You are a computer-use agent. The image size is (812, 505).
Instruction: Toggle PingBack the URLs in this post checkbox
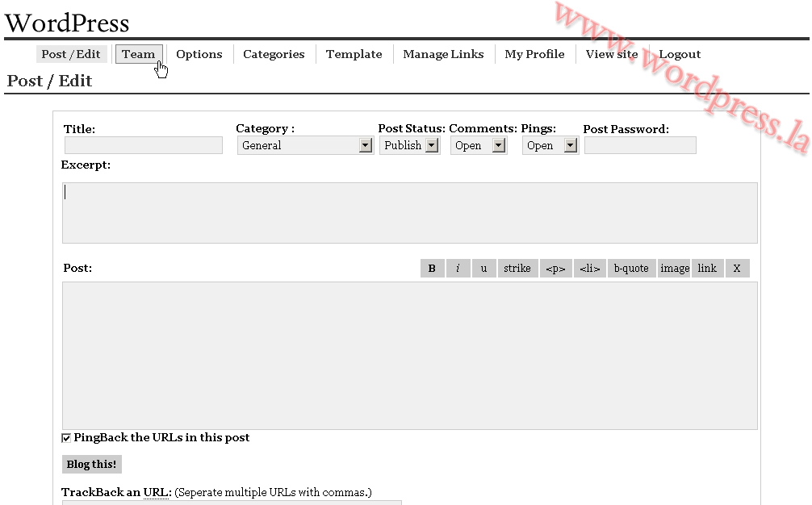(x=66, y=438)
